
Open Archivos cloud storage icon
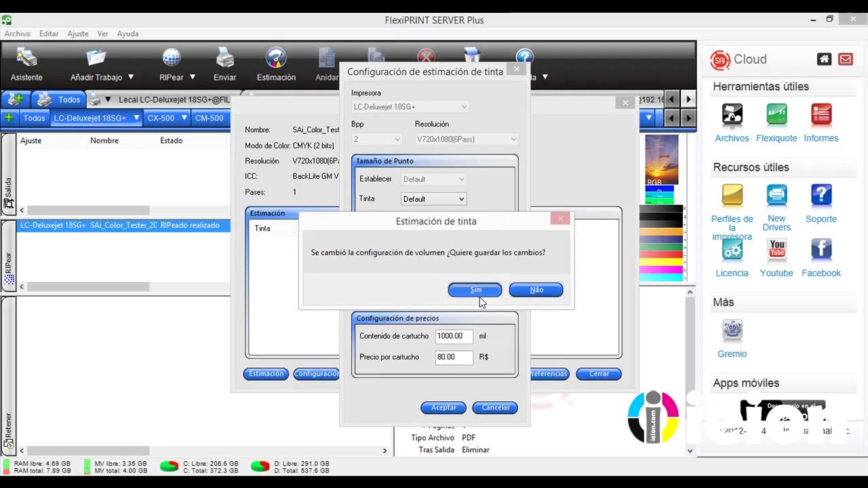point(732,114)
